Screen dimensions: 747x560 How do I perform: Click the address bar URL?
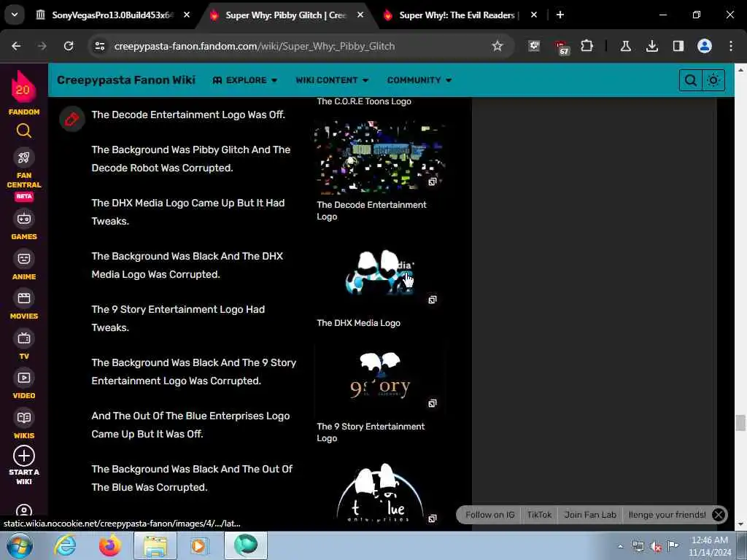[x=255, y=46]
